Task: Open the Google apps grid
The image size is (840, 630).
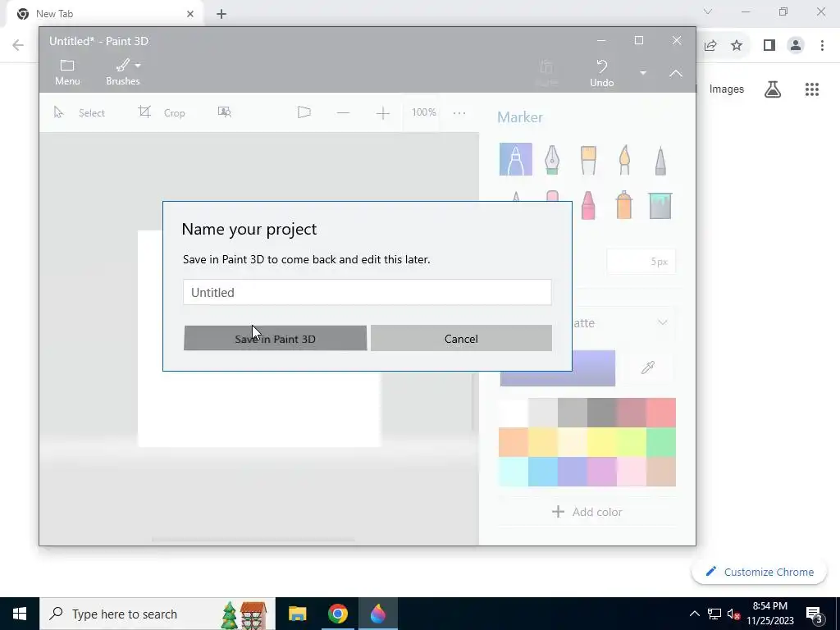Action: 811,89
